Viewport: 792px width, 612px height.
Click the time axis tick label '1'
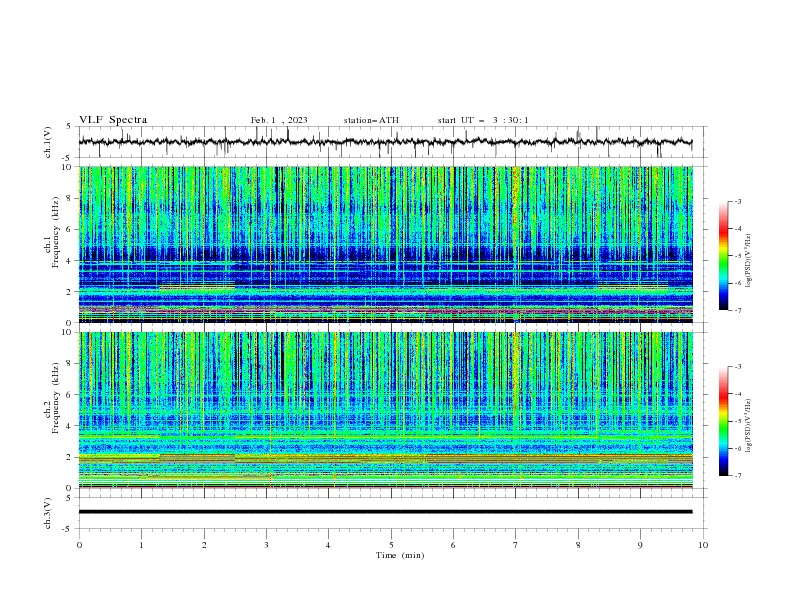tap(141, 545)
